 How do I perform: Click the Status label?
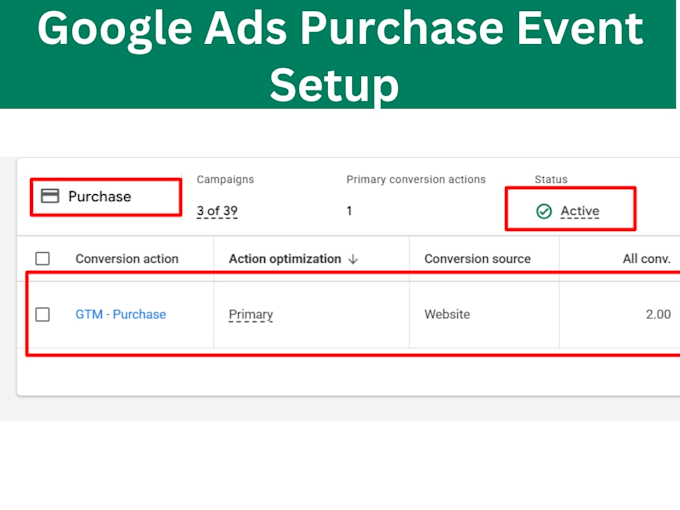pyautogui.click(x=551, y=180)
